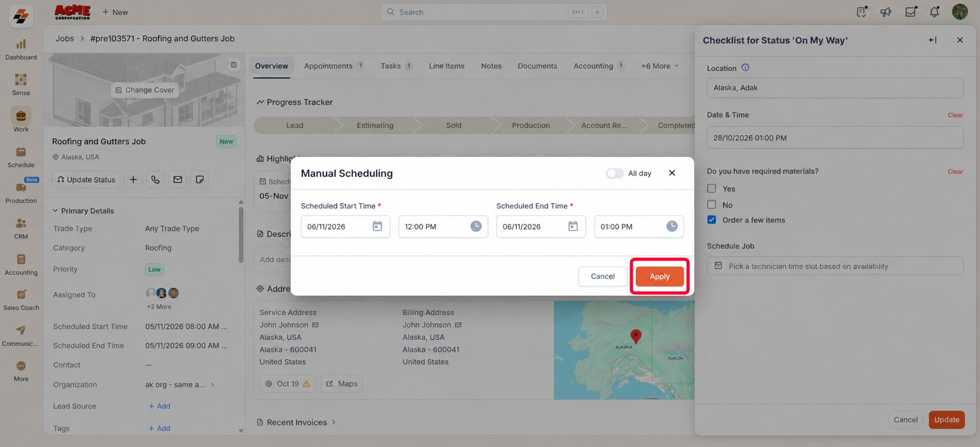Open Sense in the sidebar
Viewport: 980px width, 447px height.
tap(21, 85)
